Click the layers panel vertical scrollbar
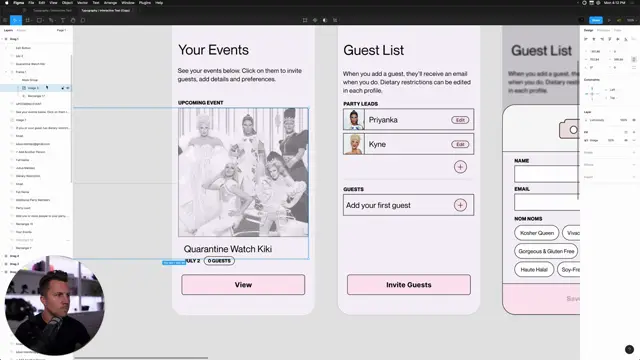640x360 pixels. coord(72,118)
